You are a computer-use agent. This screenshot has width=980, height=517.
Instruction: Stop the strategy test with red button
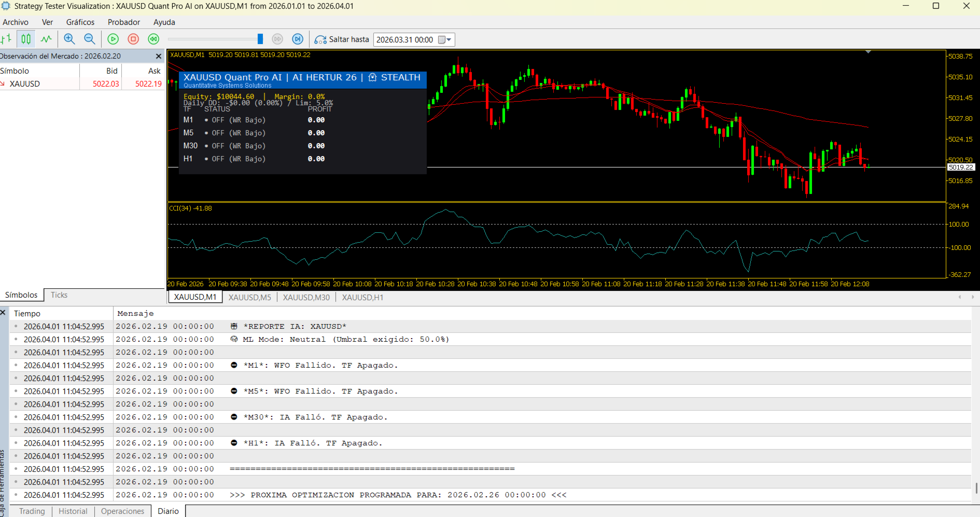[133, 39]
